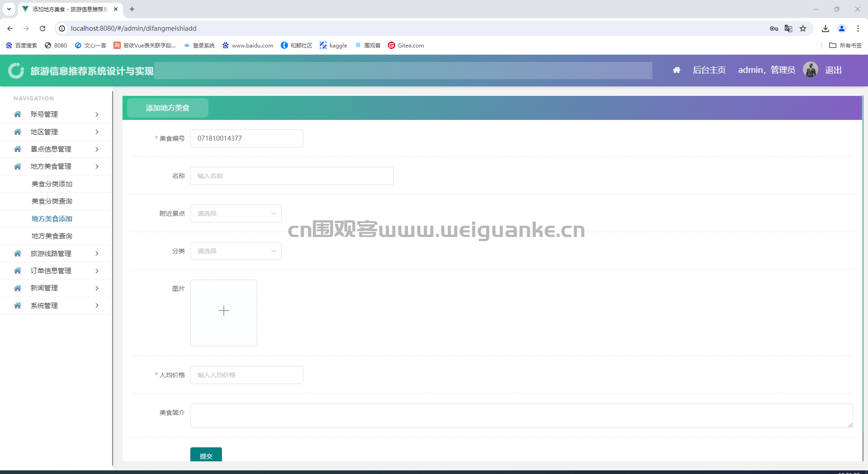Click the 美食简介 text area

pyautogui.click(x=522, y=416)
